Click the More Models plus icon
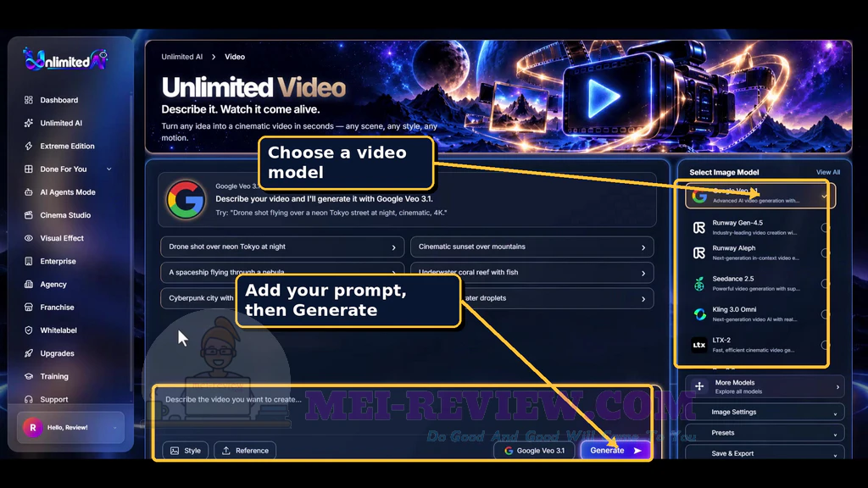The height and width of the screenshot is (488, 868). (699, 386)
